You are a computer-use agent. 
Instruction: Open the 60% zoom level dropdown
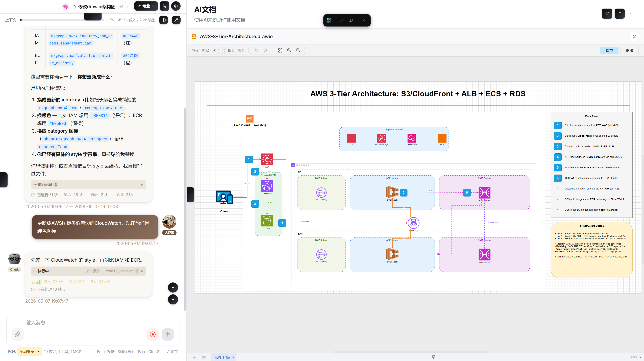[636, 357]
